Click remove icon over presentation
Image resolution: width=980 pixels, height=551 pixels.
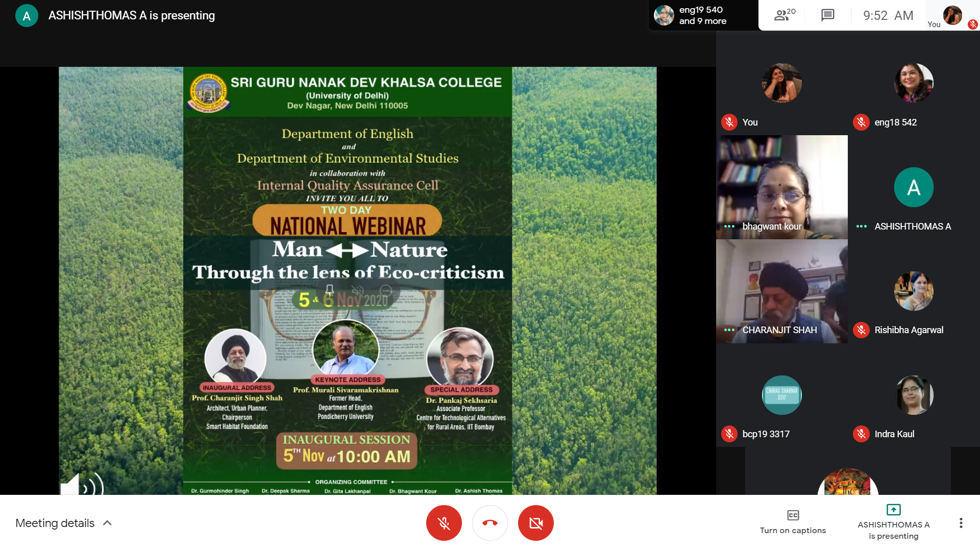(386, 291)
